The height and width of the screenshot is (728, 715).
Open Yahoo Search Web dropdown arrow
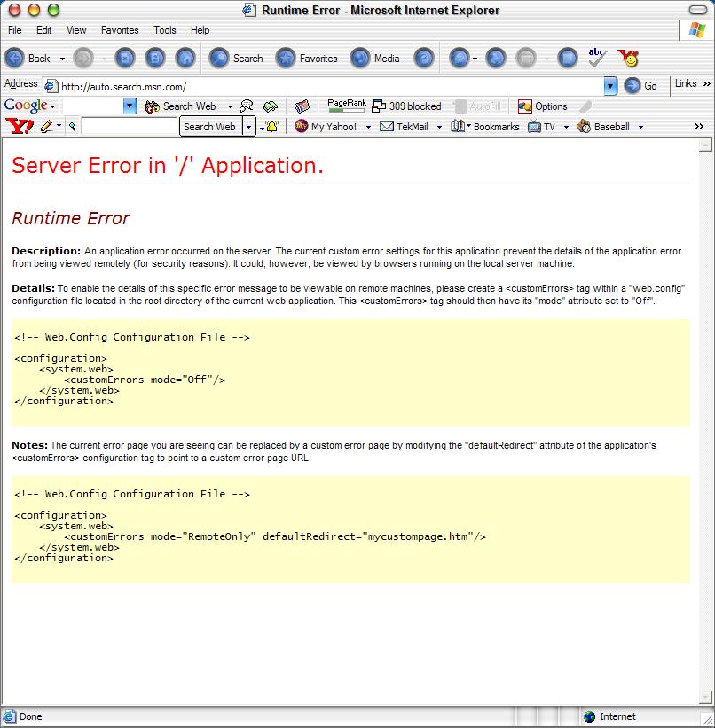coord(249,126)
